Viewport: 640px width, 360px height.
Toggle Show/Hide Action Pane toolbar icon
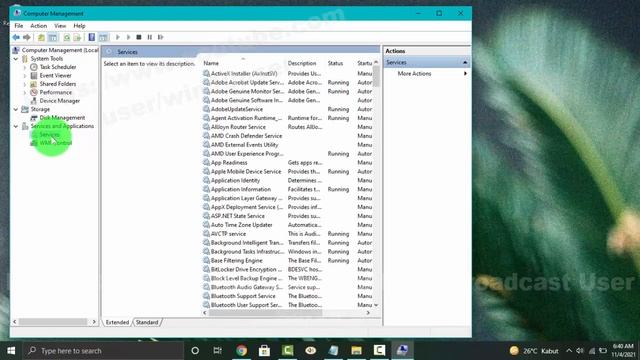point(104,37)
